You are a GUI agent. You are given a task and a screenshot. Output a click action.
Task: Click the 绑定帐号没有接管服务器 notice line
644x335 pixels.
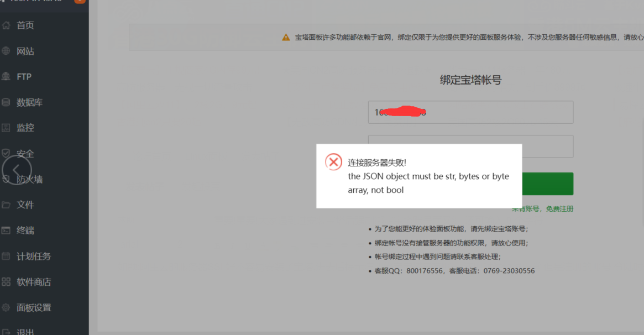tap(451, 243)
